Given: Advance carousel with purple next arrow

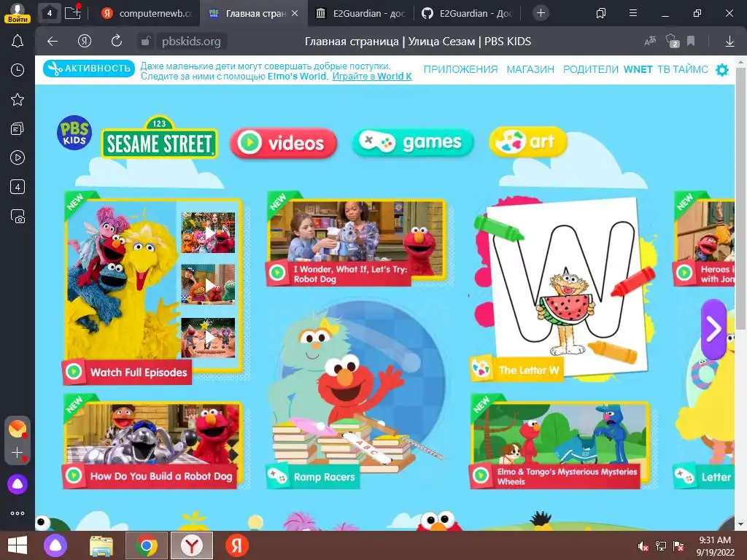Looking at the screenshot, I should (713, 329).
